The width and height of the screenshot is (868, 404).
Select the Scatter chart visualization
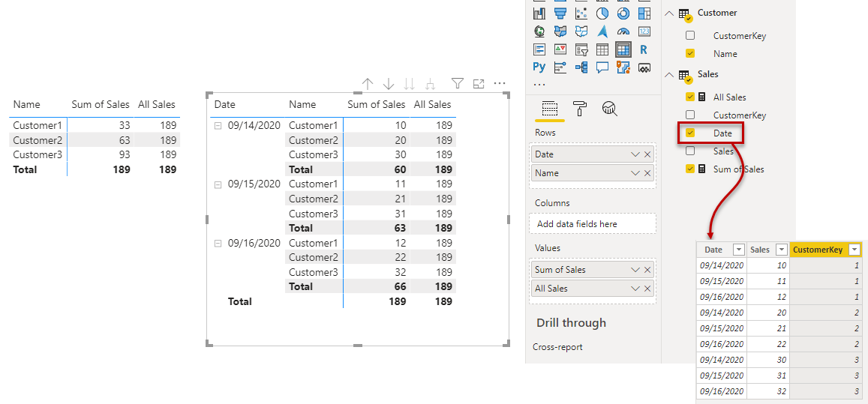click(x=581, y=13)
